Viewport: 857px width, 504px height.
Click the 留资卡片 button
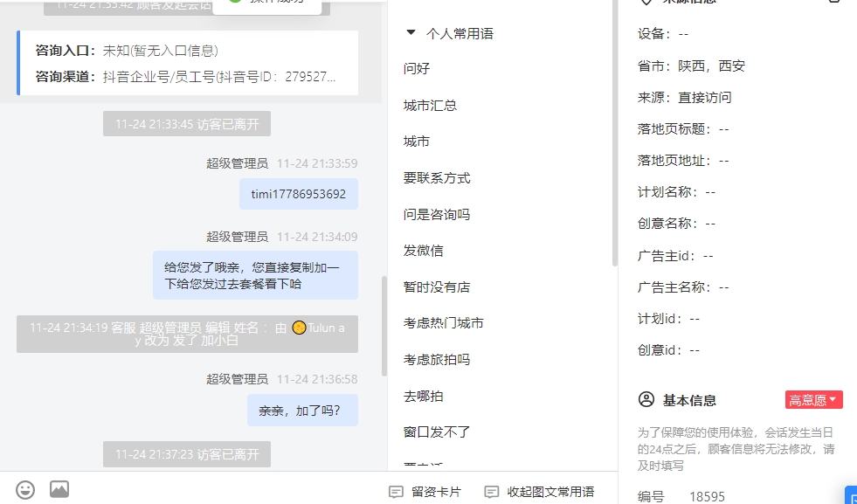pos(425,492)
